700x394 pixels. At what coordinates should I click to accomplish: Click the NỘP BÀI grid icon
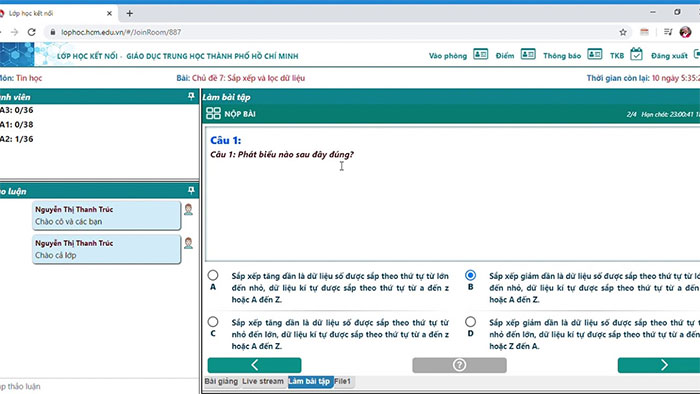213,114
